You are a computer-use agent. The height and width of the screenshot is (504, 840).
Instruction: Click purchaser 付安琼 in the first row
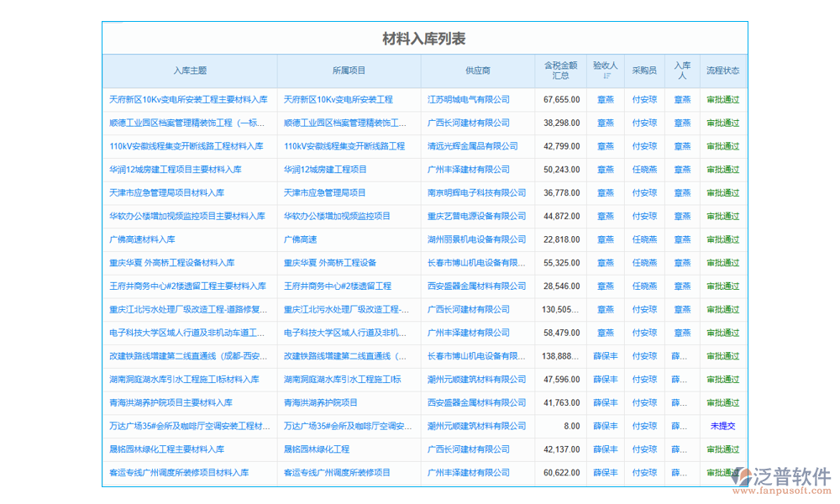(643, 99)
